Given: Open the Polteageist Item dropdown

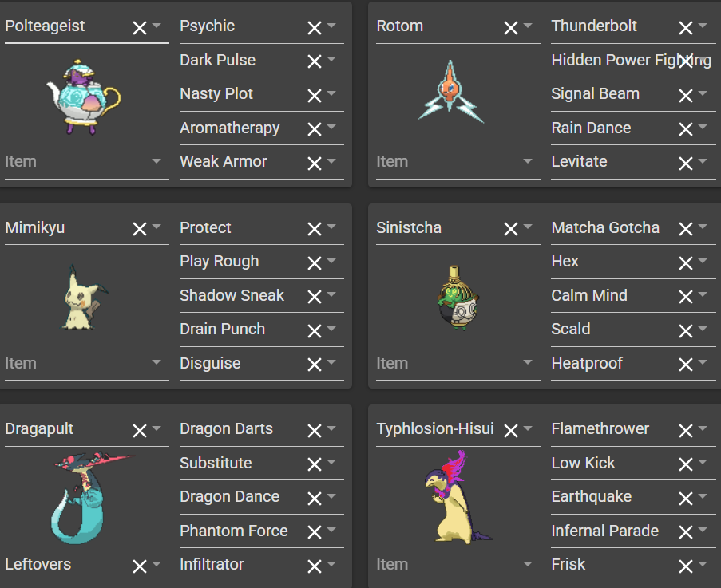Looking at the screenshot, I should pos(87,162).
